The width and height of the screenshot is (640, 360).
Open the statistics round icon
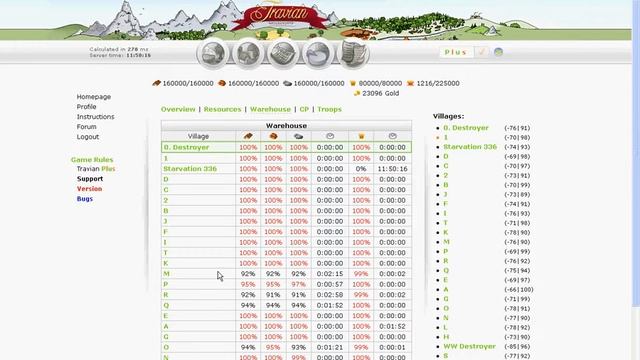coord(318,53)
